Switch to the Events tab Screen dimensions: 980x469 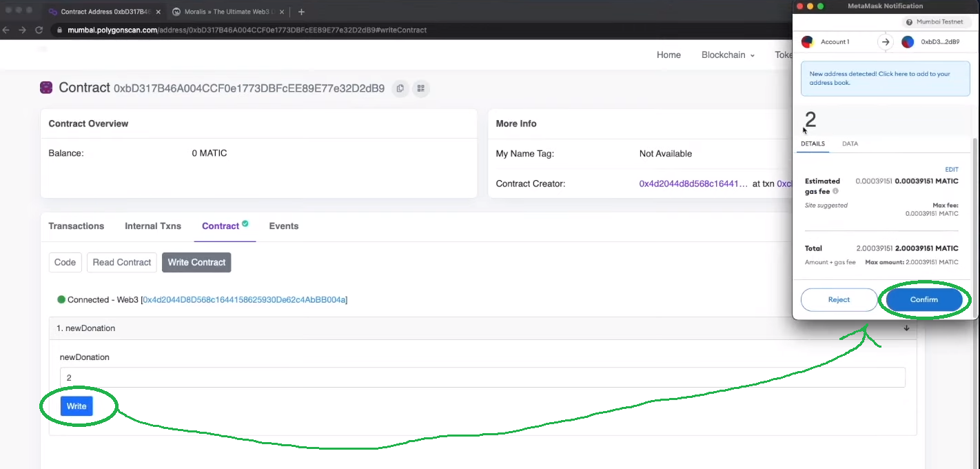tap(284, 226)
